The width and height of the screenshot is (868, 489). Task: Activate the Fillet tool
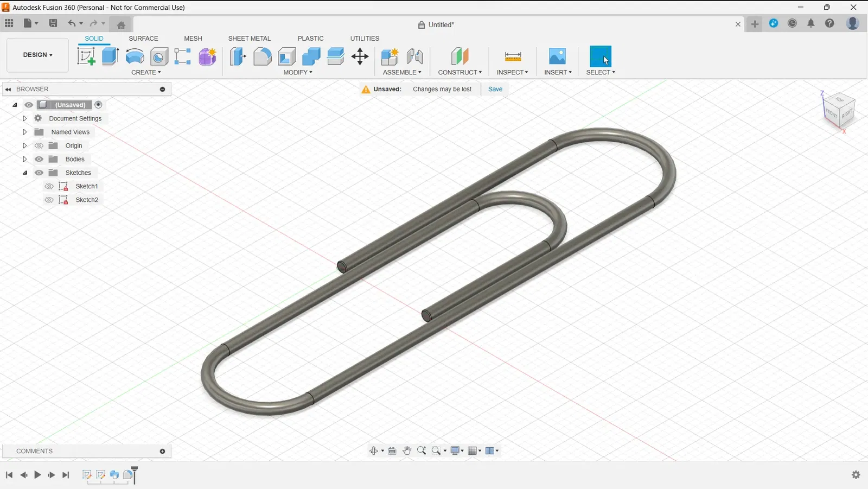pyautogui.click(x=263, y=56)
